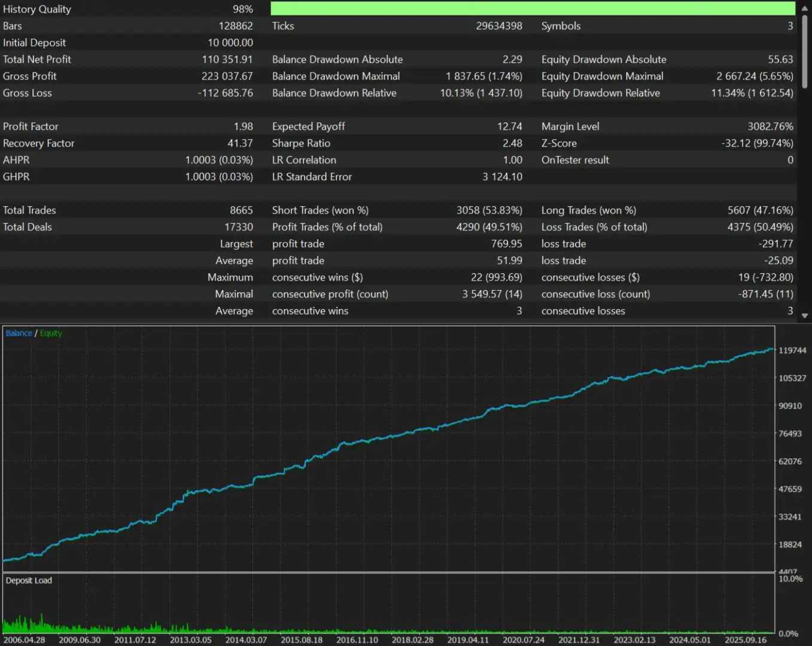The image size is (812, 646).
Task: Click the Ticks value 29634398
Action: pos(499,26)
